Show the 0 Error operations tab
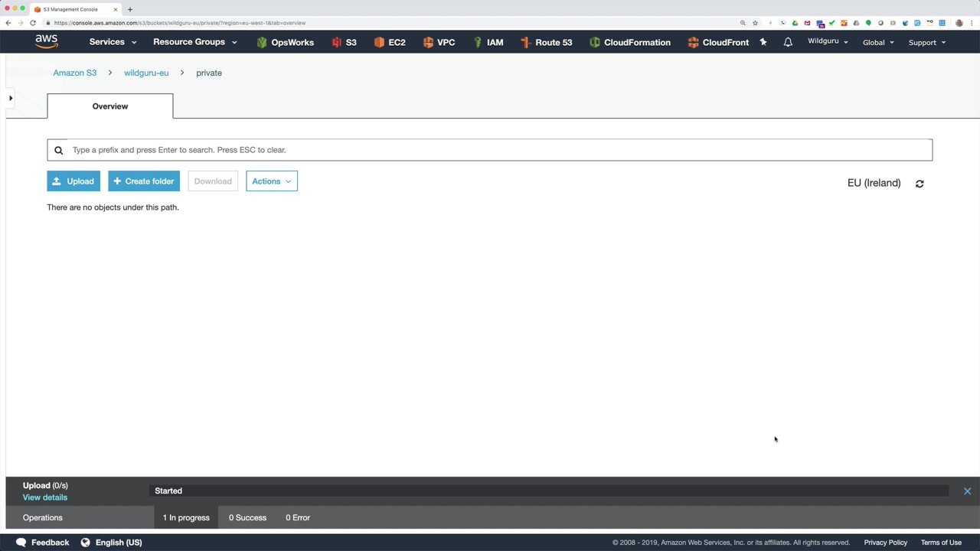This screenshot has height=551, width=980. pos(298,517)
